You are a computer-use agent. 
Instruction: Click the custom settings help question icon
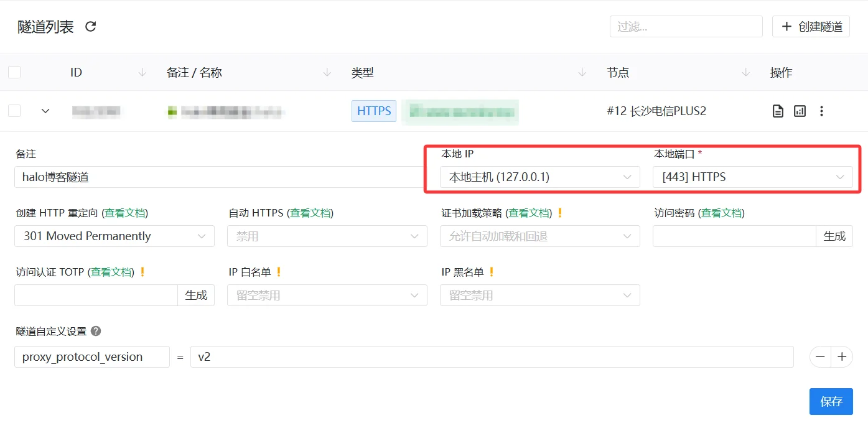click(96, 331)
